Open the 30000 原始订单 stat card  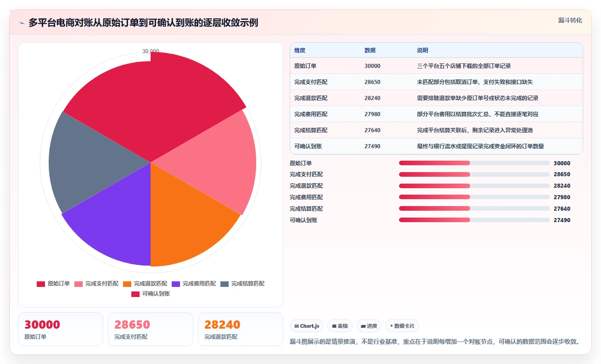click(x=61, y=329)
